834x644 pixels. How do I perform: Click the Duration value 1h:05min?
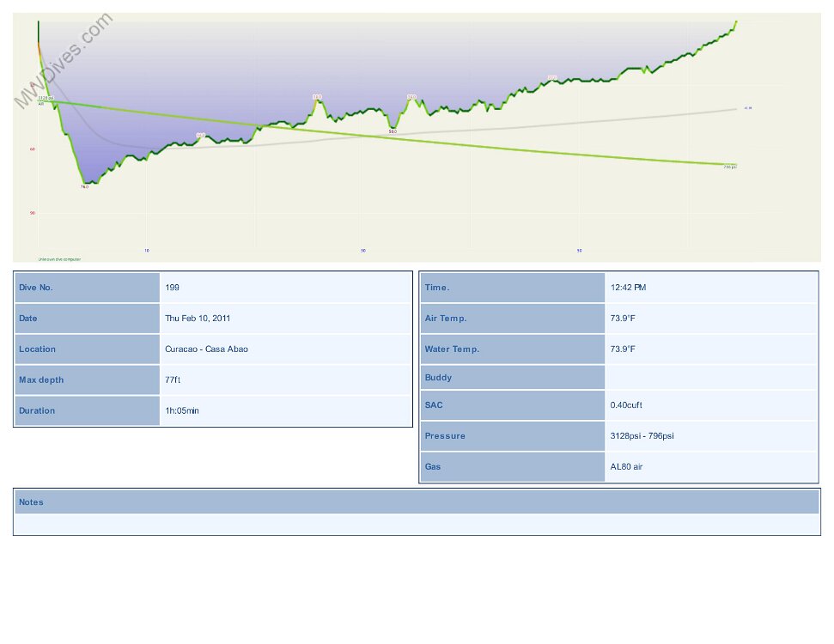[x=182, y=411]
